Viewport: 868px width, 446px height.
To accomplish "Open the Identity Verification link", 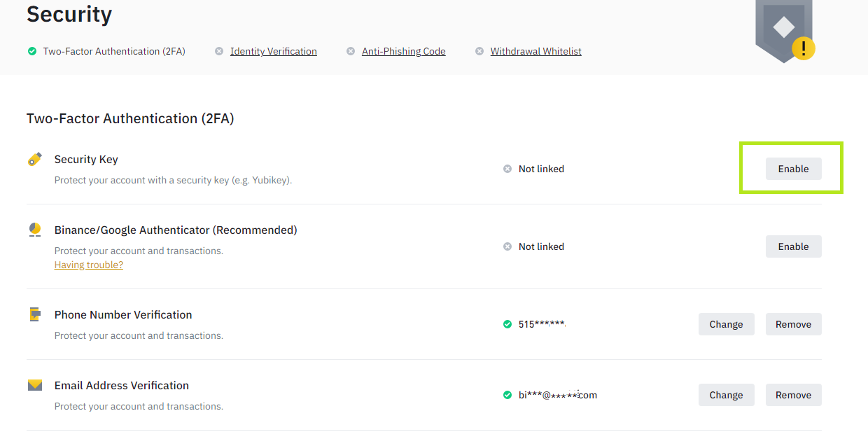I will pos(273,51).
